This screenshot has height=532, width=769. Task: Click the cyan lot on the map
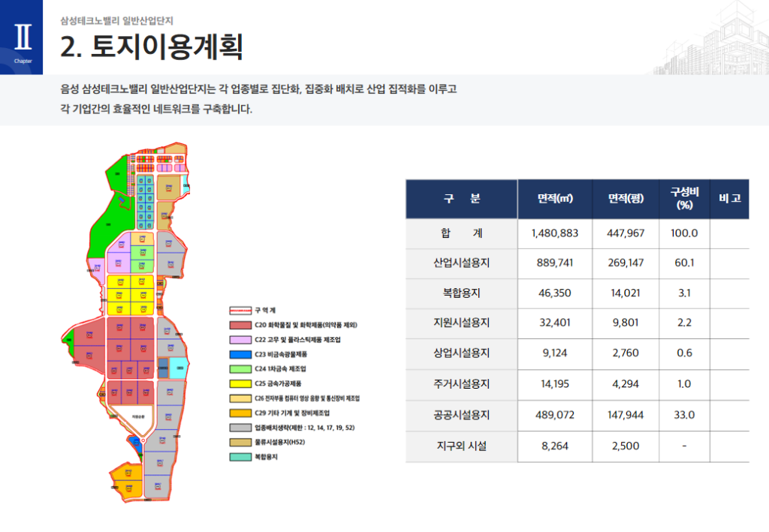[179, 368]
